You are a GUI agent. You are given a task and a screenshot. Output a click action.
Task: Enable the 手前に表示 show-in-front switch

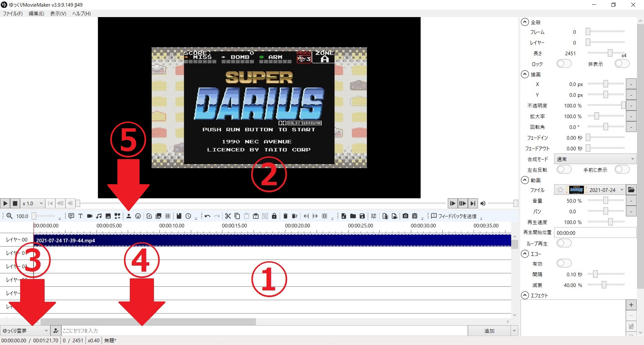622,169
